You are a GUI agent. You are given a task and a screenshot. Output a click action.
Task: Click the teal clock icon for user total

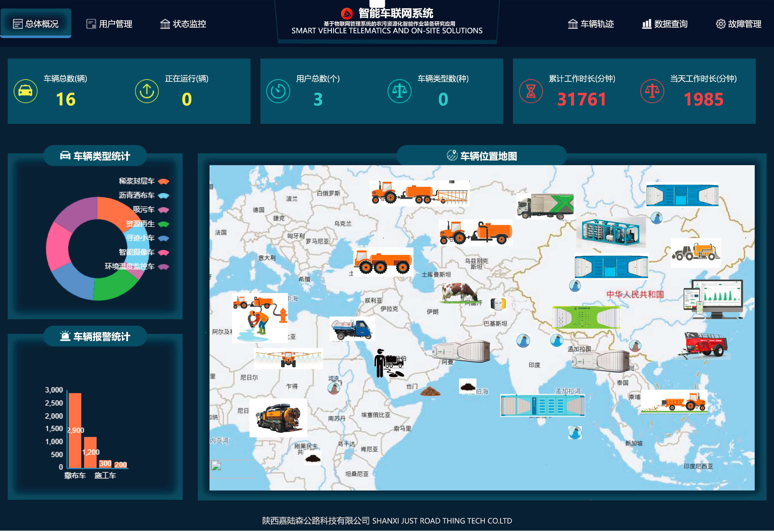point(278,91)
